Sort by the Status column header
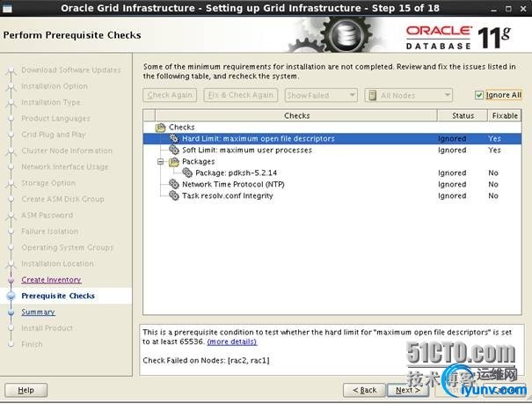This screenshot has width=532, height=404. click(x=463, y=116)
